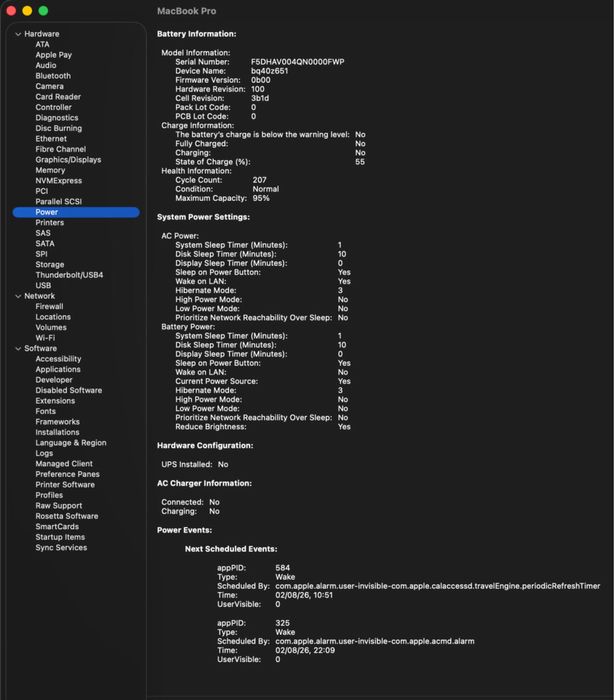Open Fibre Channel entry
The height and width of the screenshot is (700, 614).
(61, 149)
